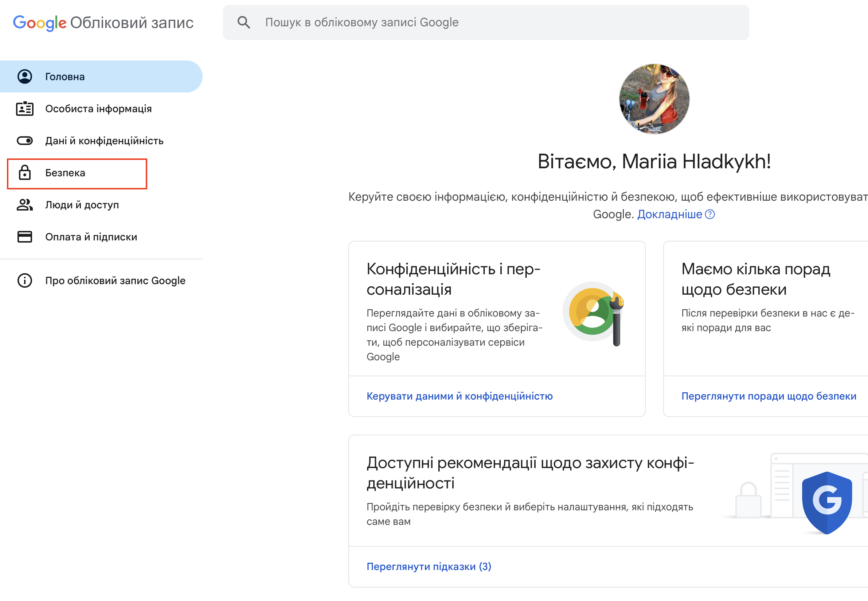Open Переглянути підказки (3) link
The width and height of the screenshot is (868, 601).
click(x=429, y=566)
